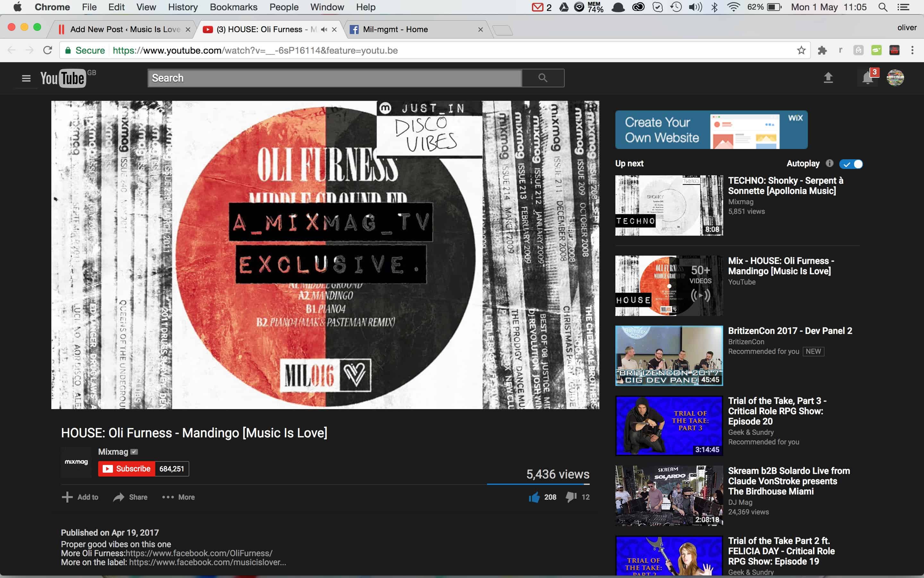The image size is (924, 578).
Task: Open the Mixmag channel name link
Action: tap(113, 451)
